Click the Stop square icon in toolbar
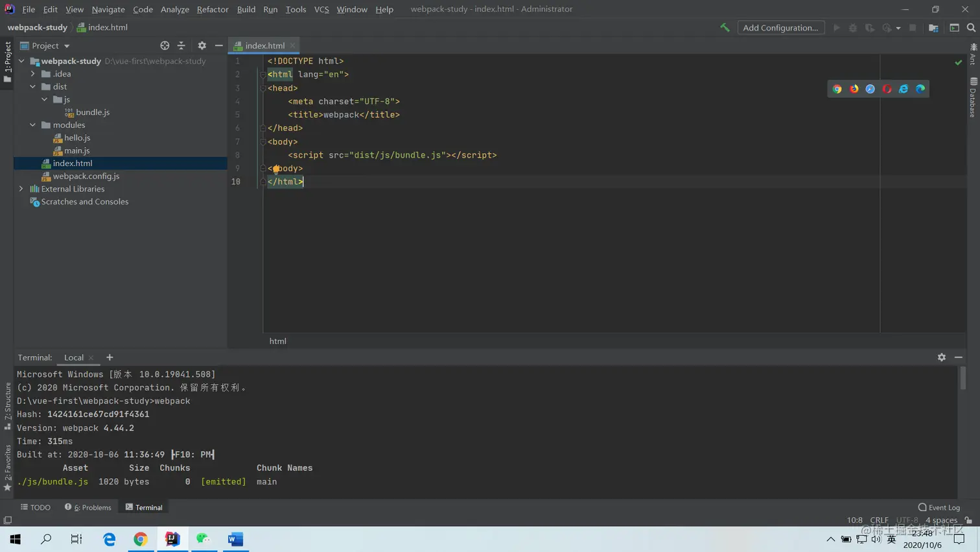980x552 pixels. pos(913,28)
